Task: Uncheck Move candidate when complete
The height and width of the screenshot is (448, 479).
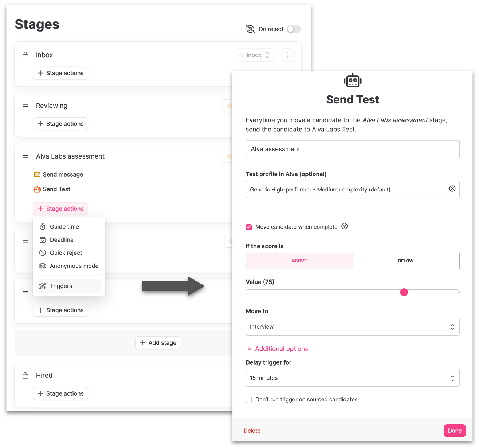Action: coord(248,226)
